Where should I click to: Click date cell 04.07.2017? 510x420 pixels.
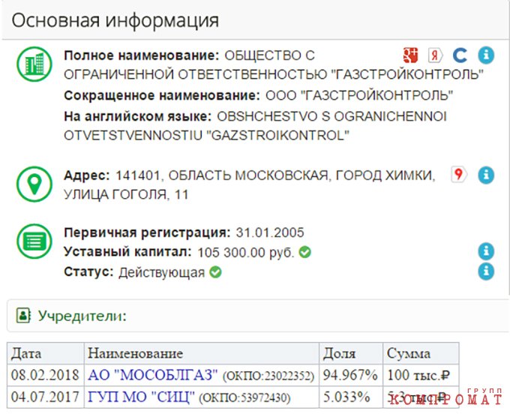coord(45,397)
